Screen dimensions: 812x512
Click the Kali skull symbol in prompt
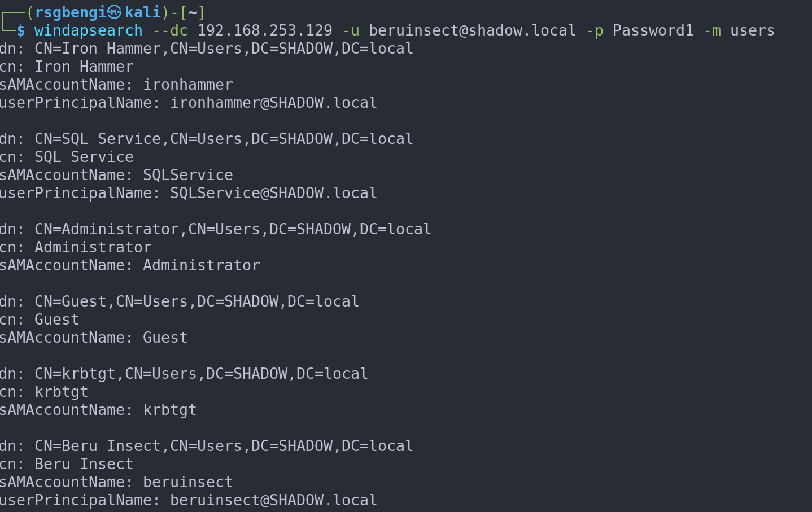pos(115,12)
